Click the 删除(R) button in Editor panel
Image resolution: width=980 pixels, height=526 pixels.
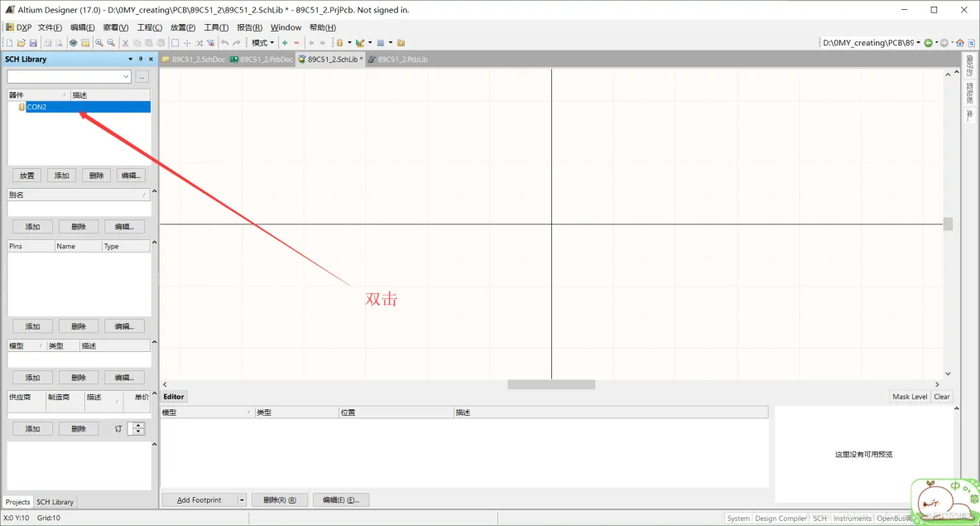coord(280,499)
